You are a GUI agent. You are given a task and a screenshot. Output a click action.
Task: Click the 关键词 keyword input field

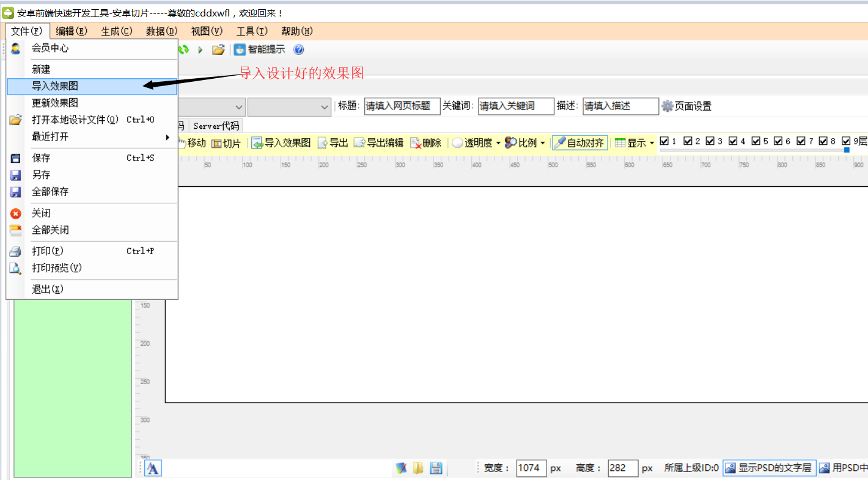point(516,106)
